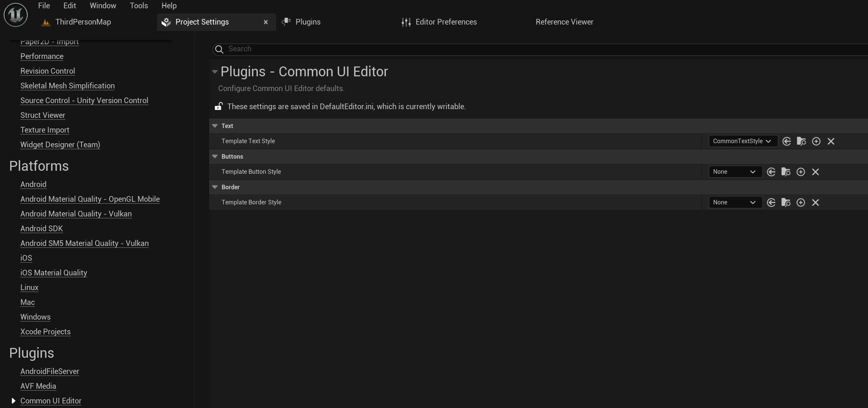Browse to Template Button Style asset
Viewport: 868px width, 408px height.
[x=786, y=172]
